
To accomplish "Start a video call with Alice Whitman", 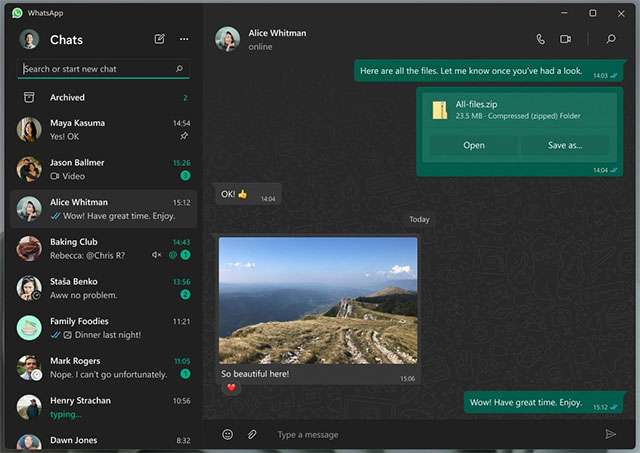I will tap(565, 39).
